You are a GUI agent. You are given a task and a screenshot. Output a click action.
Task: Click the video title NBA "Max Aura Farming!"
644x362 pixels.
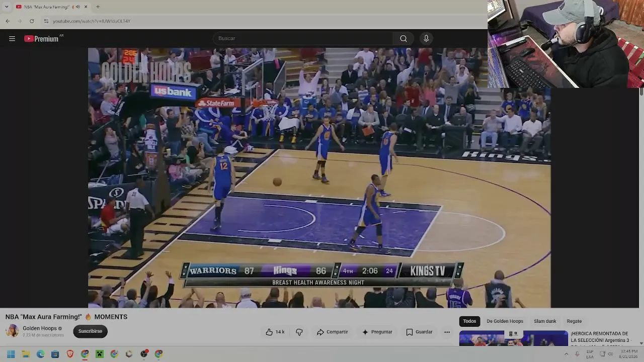click(66, 317)
